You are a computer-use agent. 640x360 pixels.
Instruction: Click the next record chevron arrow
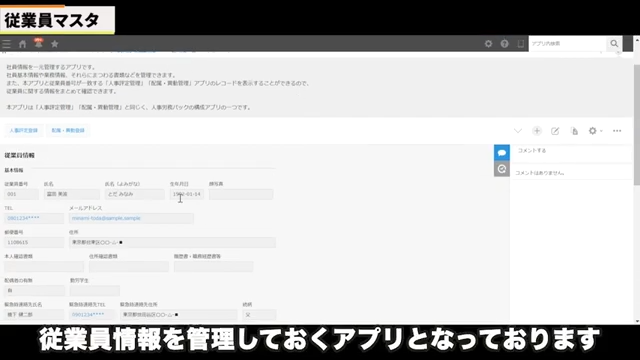tap(518, 131)
